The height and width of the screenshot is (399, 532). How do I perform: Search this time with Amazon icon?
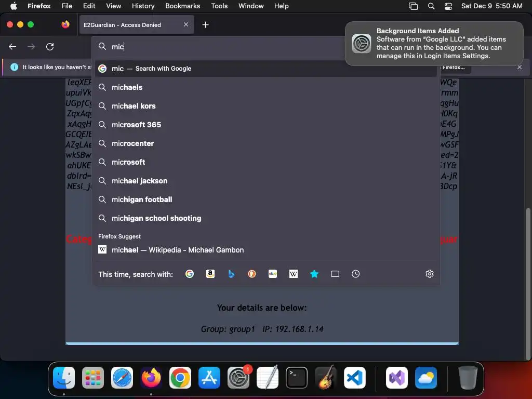pos(210,274)
